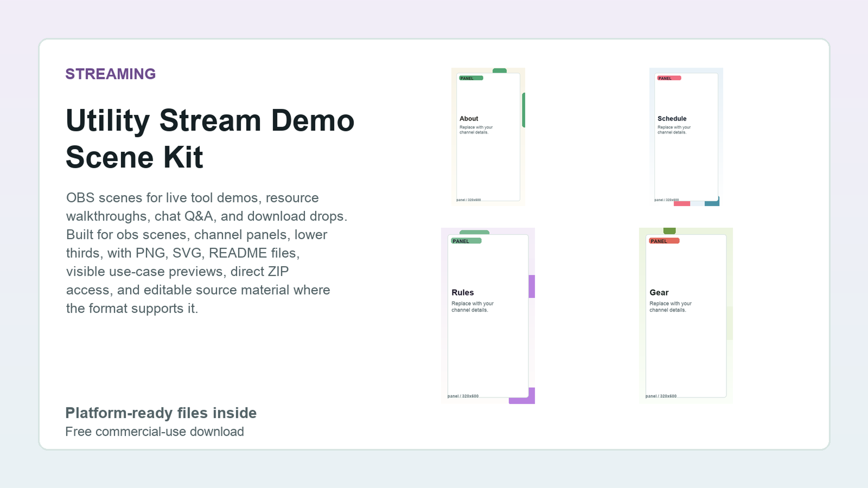The height and width of the screenshot is (488, 868).
Task: Click 'Replace with your channel details' under Rules
Action: (473, 306)
